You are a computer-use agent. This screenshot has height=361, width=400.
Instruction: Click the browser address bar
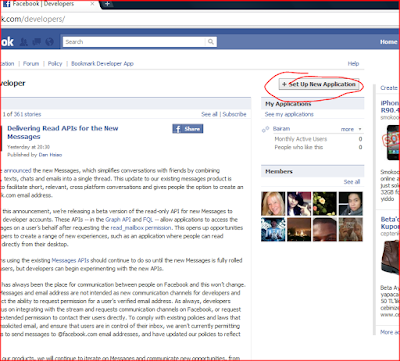pyautogui.click(x=200, y=19)
